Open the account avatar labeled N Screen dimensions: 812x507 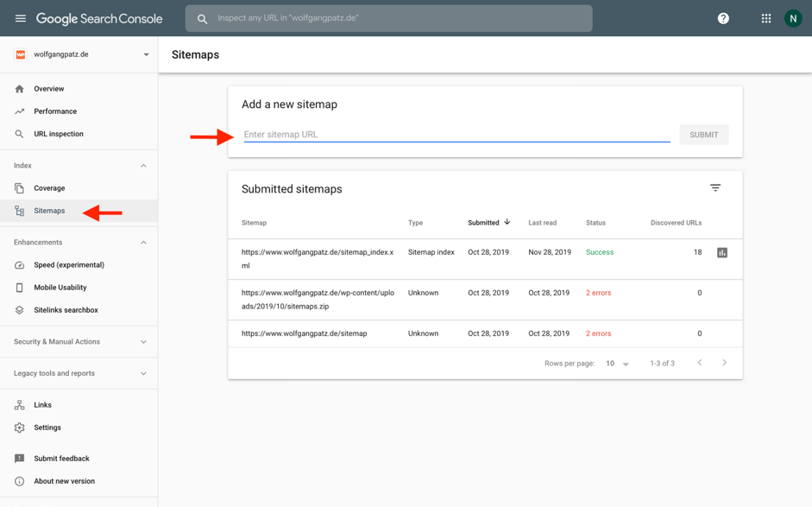(x=793, y=19)
